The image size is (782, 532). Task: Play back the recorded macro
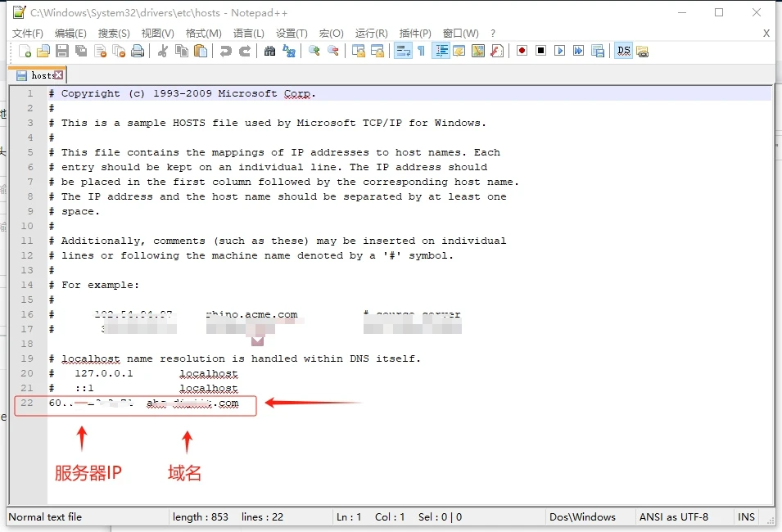tap(560, 51)
